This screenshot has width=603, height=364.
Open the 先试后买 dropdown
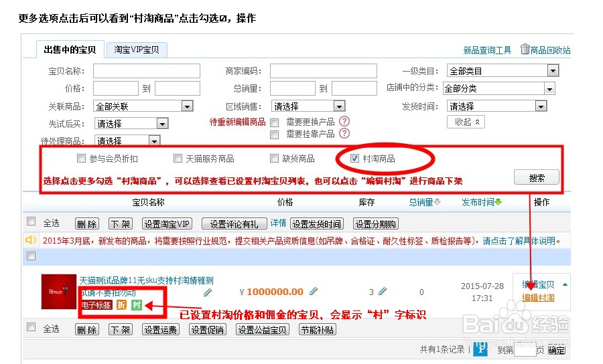[131, 124]
